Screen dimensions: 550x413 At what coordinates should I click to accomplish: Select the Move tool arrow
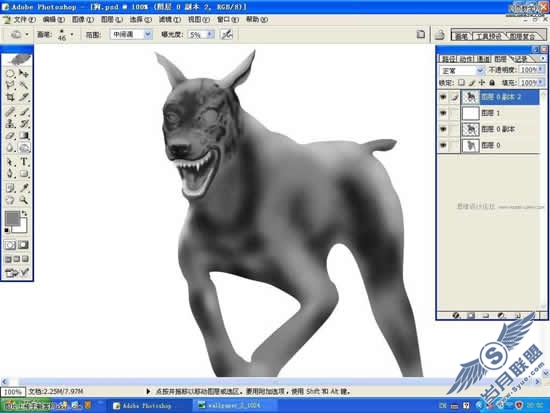(24, 73)
